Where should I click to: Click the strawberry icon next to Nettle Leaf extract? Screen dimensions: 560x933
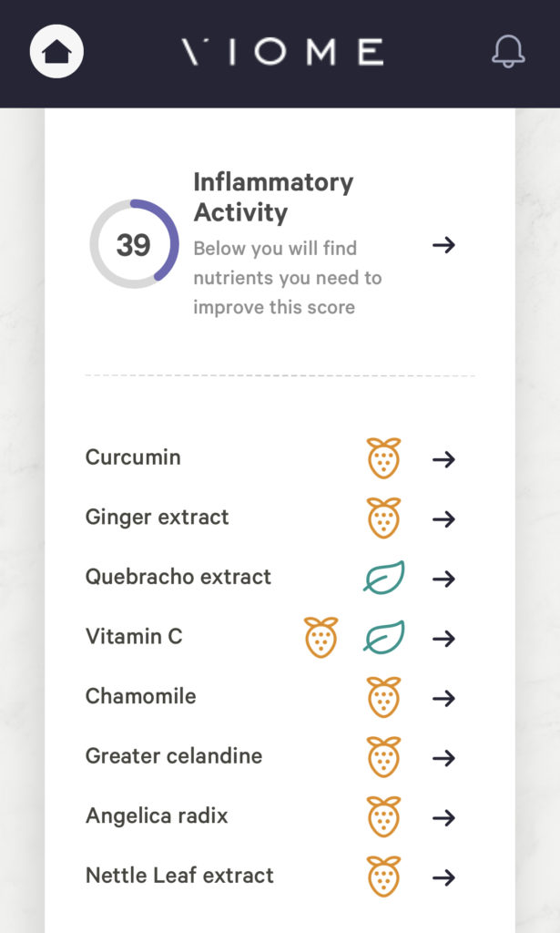coord(385,877)
